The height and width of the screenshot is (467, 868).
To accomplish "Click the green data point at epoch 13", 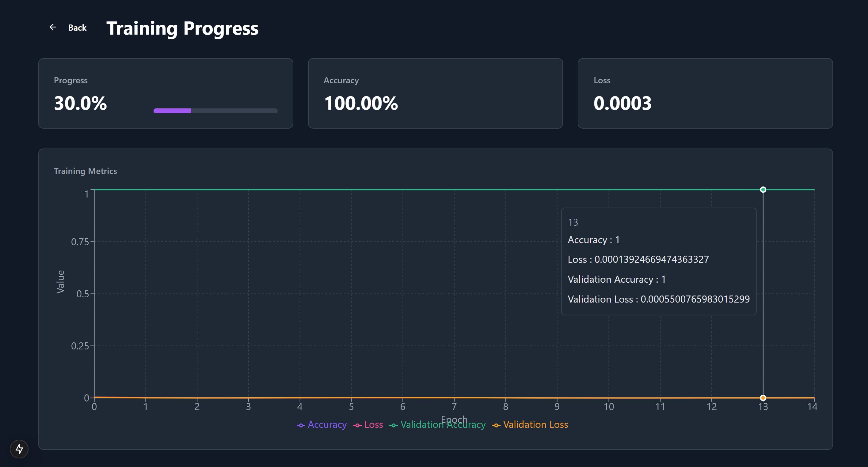I will [763, 190].
